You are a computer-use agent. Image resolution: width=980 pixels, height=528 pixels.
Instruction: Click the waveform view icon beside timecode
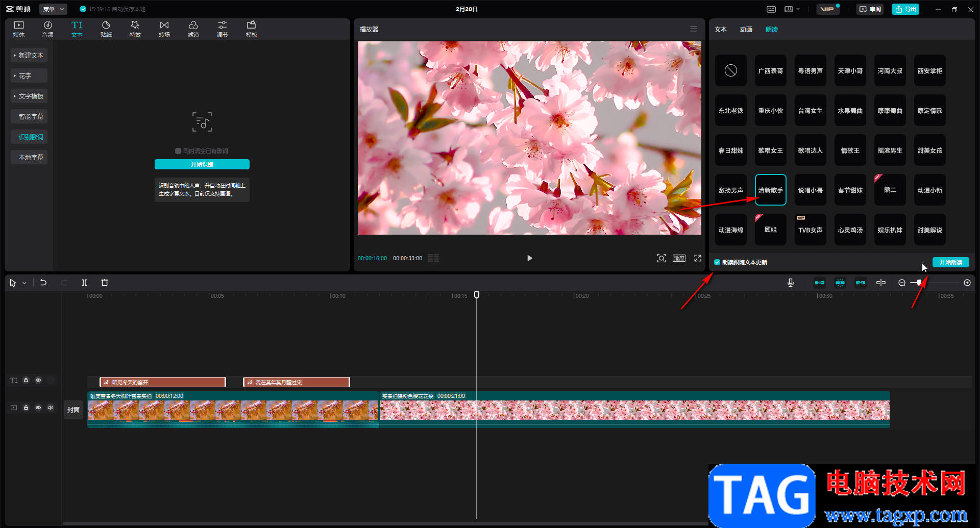coord(433,258)
